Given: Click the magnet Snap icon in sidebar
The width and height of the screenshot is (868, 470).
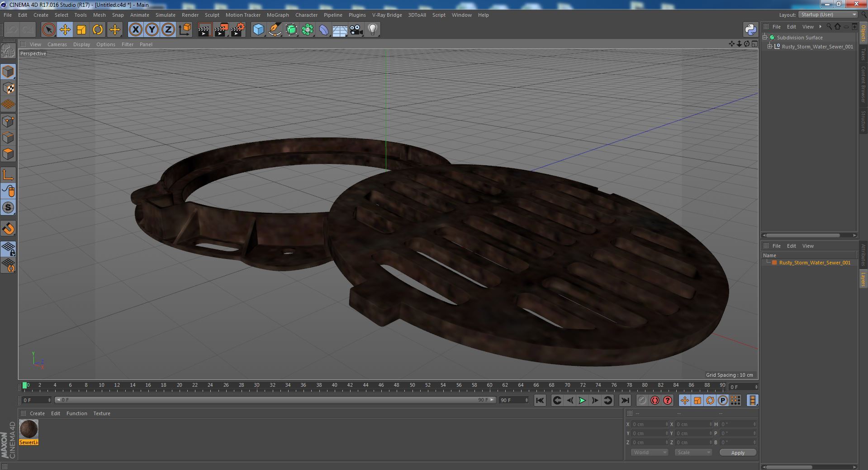Looking at the screenshot, I should tap(8, 229).
